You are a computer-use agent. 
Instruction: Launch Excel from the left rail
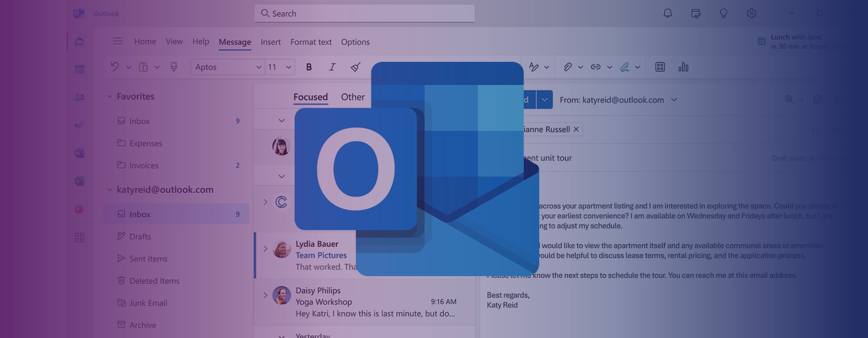[79, 181]
